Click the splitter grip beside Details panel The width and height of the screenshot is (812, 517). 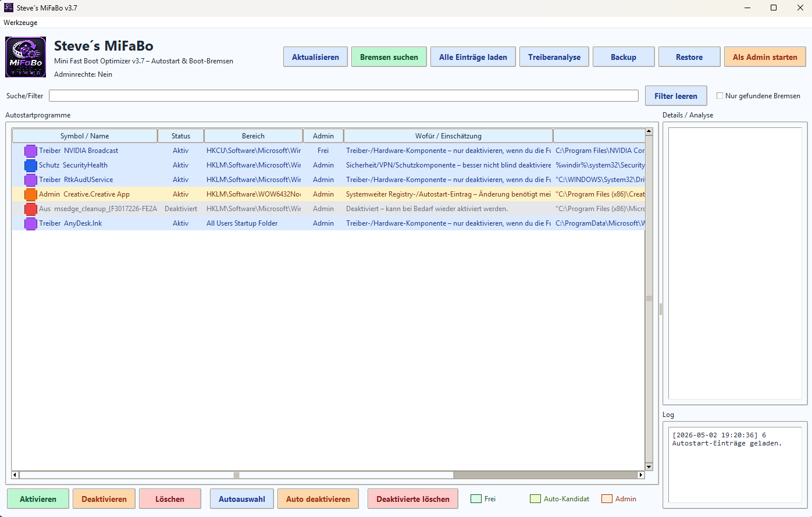660,308
